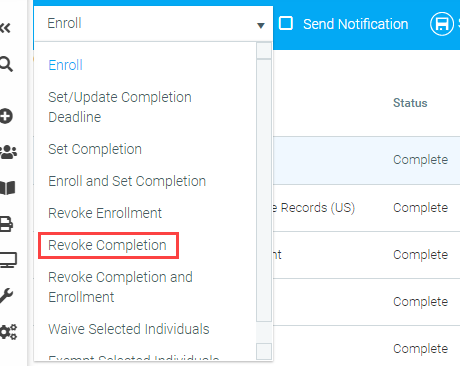460x366 pixels.
Task: Click the save disk icon in header
Action: point(442,24)
